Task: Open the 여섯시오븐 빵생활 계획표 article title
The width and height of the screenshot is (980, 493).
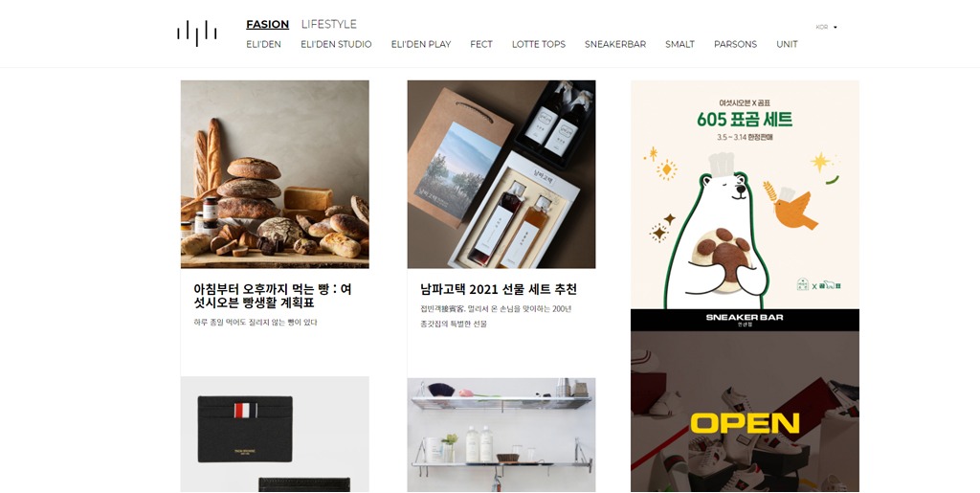Action: (x=273, y=296)
